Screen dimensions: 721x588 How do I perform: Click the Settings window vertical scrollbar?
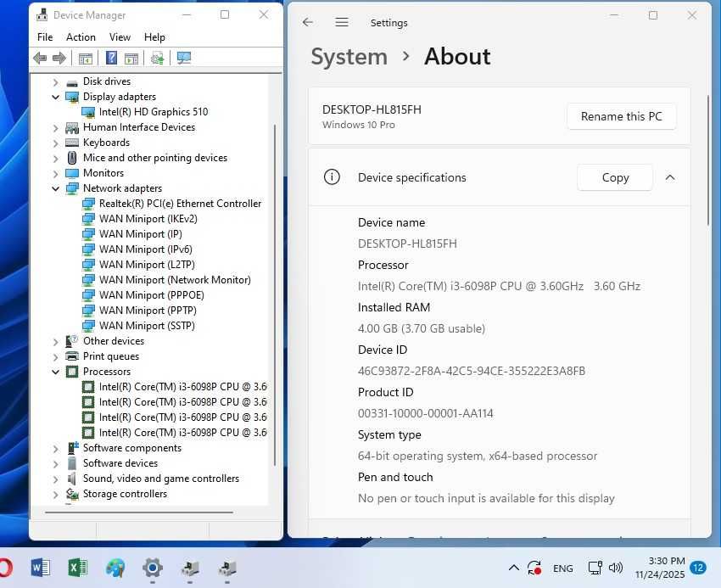pyautogui.click(x=708, y=160)
